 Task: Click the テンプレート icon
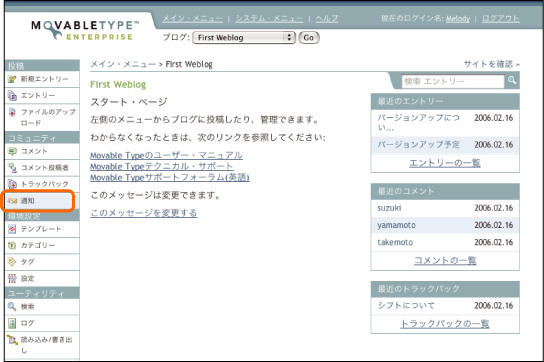point(12,229)
